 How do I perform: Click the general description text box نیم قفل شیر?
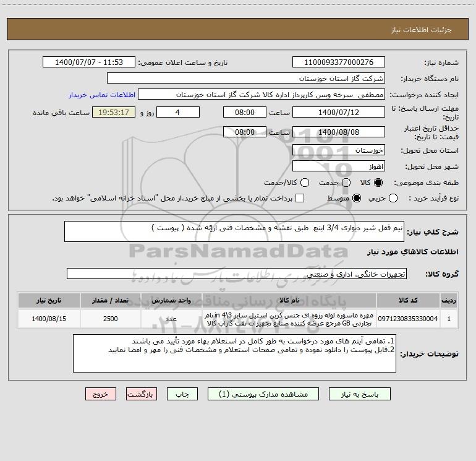[234, 231]
